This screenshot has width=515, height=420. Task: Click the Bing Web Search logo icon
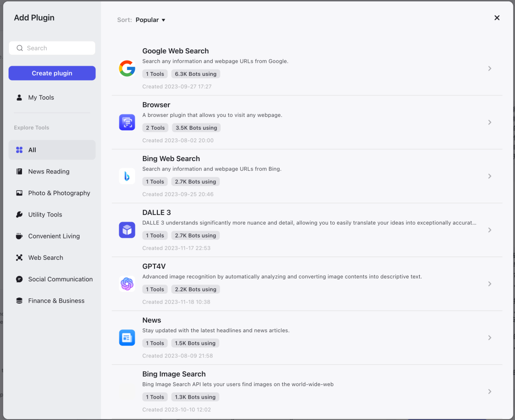(x=127, y=176)
